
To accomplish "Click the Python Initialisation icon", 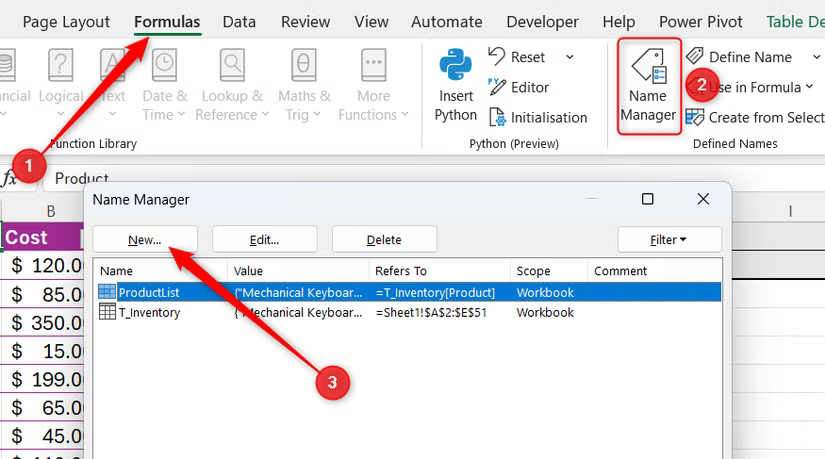I will point(497,117).
